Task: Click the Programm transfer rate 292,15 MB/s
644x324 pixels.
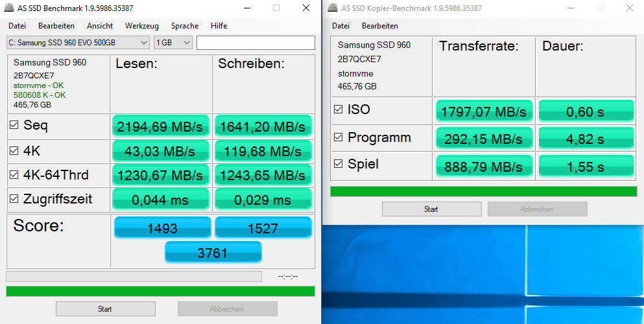Action: (x=484, y=139)
